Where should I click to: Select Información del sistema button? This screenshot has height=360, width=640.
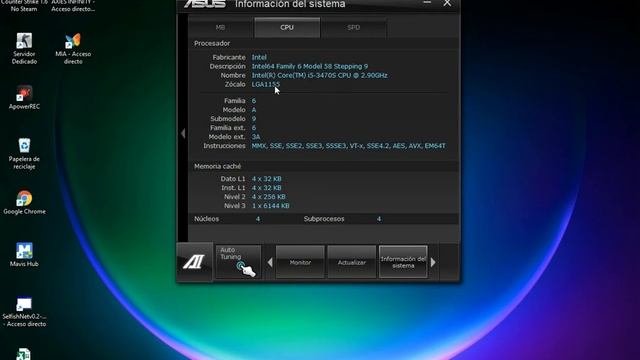coord(403,262)
